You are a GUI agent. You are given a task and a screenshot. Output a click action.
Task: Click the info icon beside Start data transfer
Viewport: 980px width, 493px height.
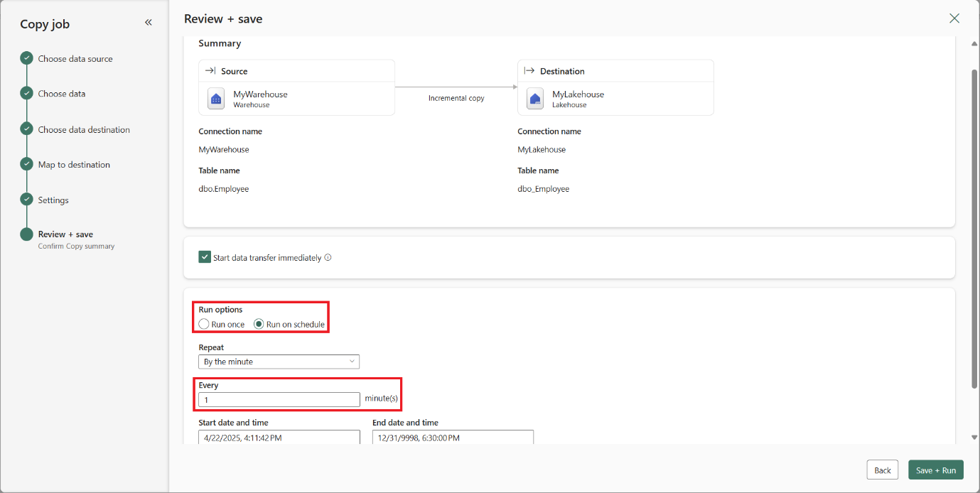tap(328, 258)
